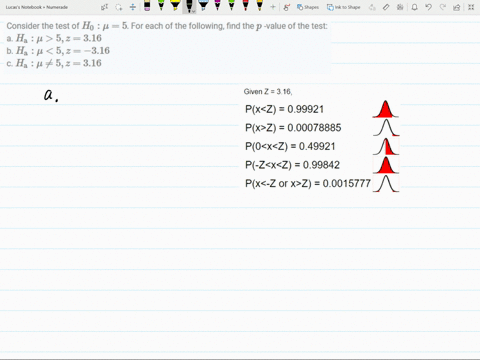Viewport: 480px width, 360px height.
Task: Click the bell curve beside P(x<Z)
Action: click(x=386, y=109)
